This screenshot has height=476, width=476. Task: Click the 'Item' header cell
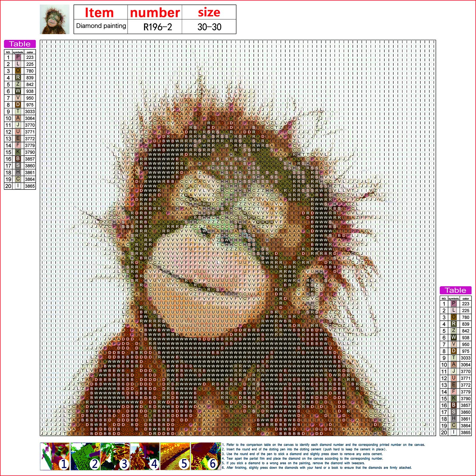coord(101,12)
